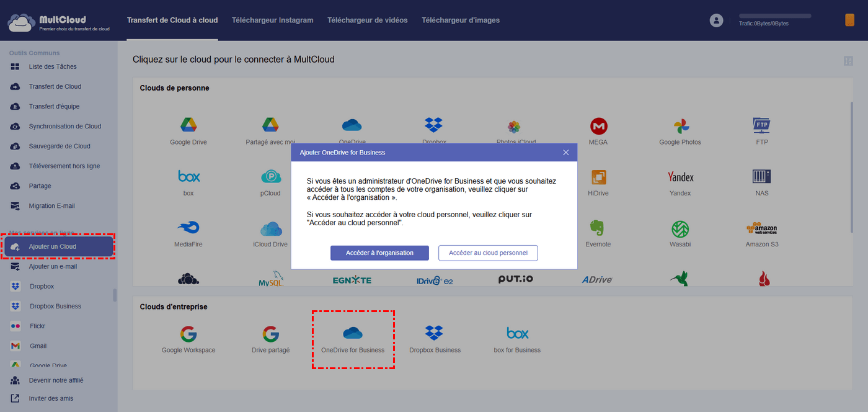Switch the cloud list view layout icon
Image resolution: width=868 pixels, height=412 pixels.
coord(848,61)
